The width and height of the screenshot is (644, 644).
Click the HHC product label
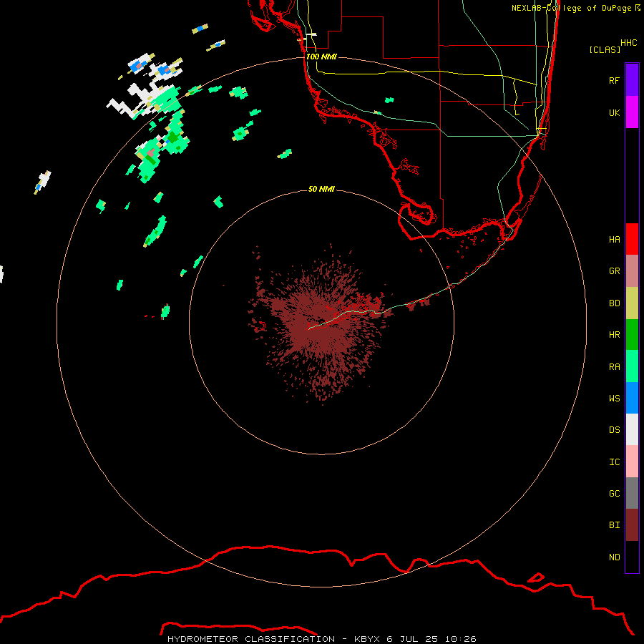click(x=628, y=43)
